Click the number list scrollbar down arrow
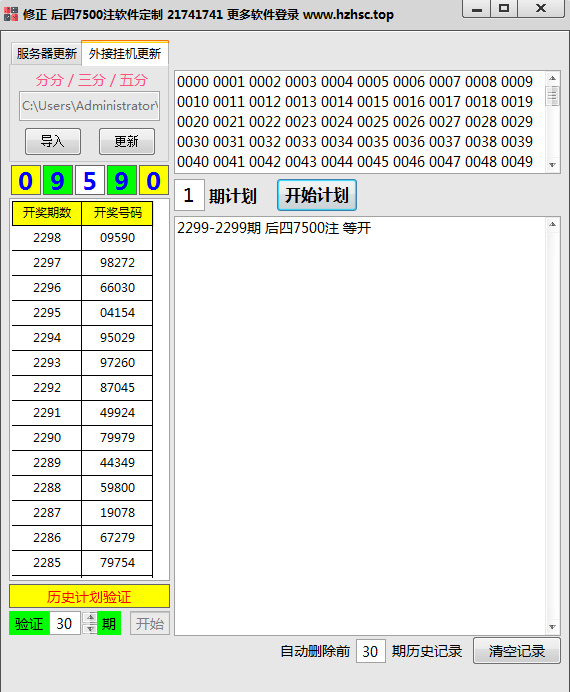 point(552,165)
